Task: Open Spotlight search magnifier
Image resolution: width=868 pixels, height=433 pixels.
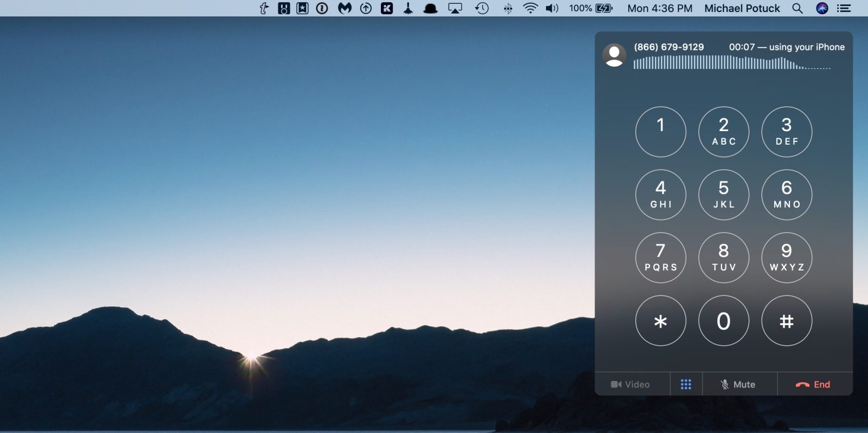Action: point(797,8)
